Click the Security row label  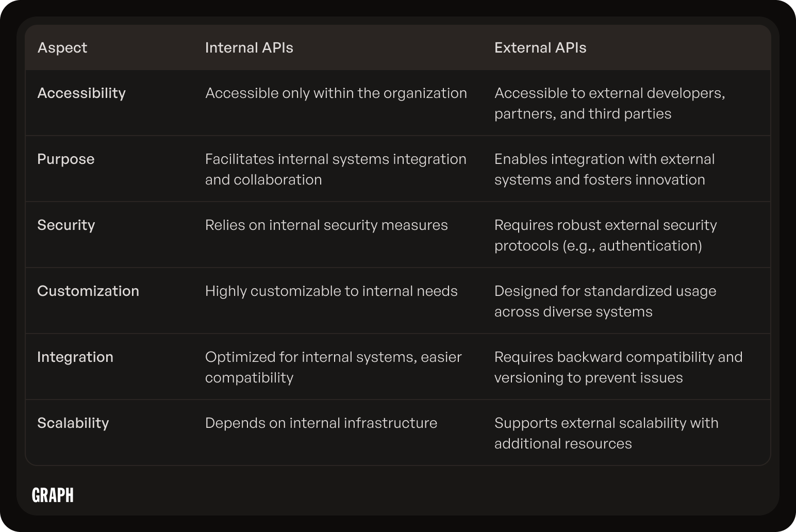(66, 225)
